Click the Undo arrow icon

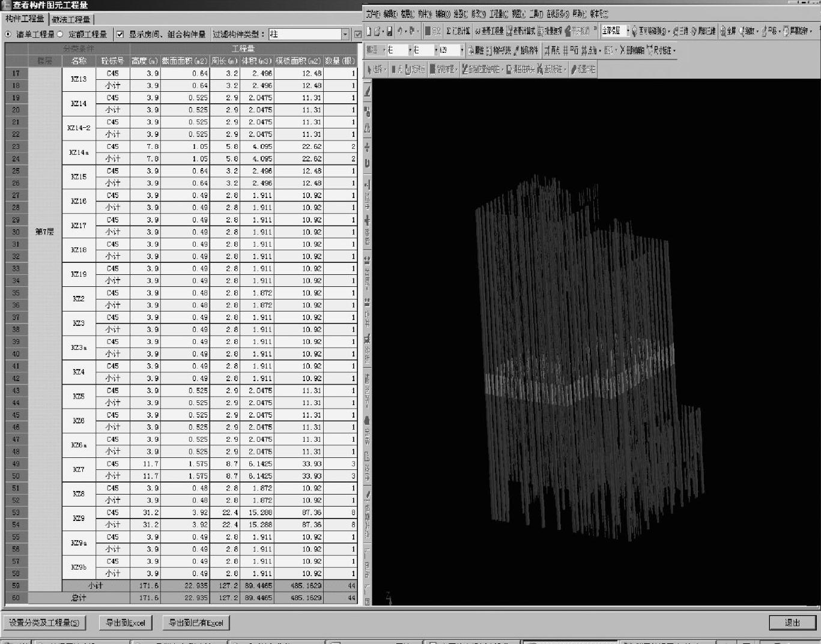coord(401,31)
